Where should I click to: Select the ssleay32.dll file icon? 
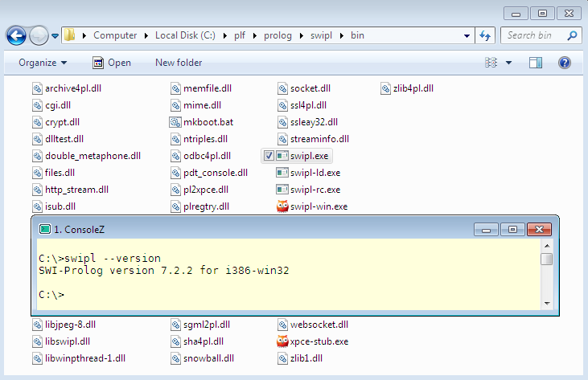tap(283, 122)
